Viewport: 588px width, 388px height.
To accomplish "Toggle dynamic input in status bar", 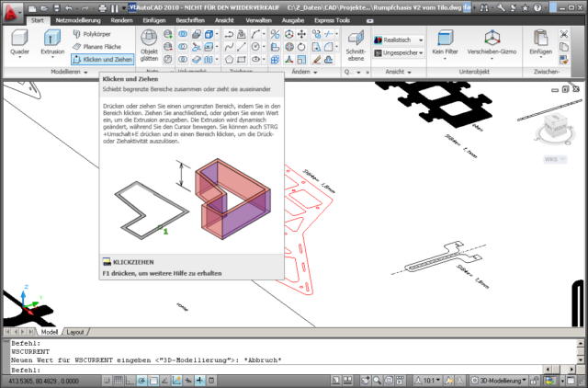I will click(187, 380).
